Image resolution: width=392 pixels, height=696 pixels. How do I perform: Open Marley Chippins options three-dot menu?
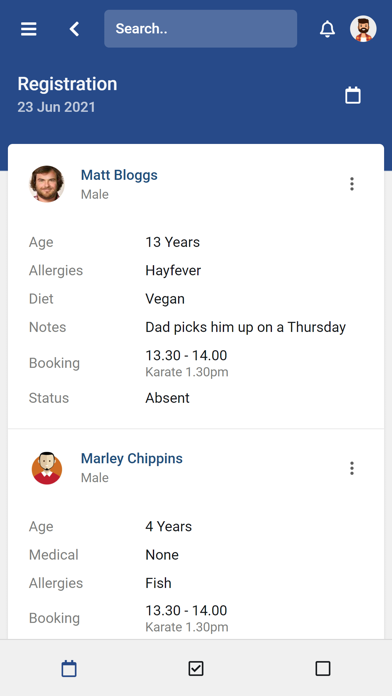[x=352, y=468]
